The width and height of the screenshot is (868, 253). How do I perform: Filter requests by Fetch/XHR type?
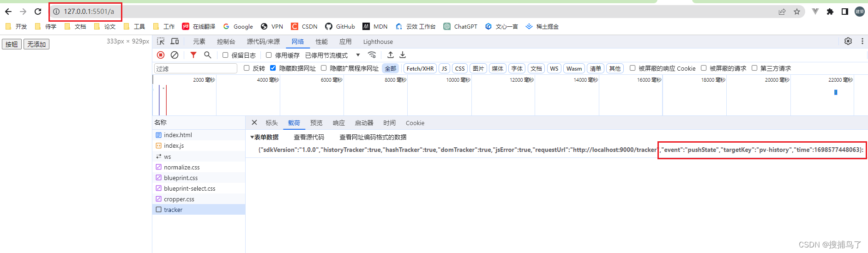[x=420, y=68]
